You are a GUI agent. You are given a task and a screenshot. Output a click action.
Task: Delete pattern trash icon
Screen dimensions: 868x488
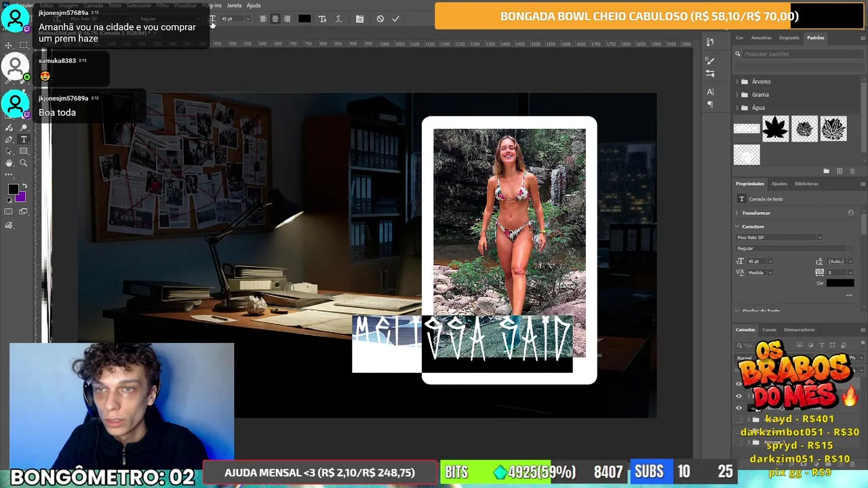pyautogui.click(x=852, y=171)
